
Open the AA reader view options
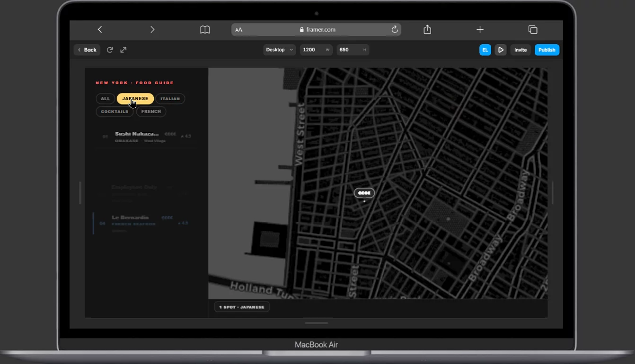(x=239, y=30)
